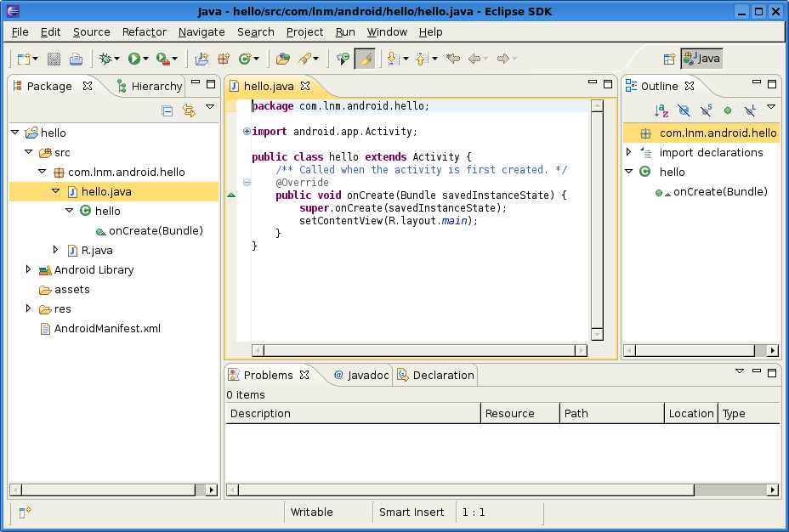Screen dimensions: 789x532
Task: Click the New Java Package icon
Action: coord(224,59)
